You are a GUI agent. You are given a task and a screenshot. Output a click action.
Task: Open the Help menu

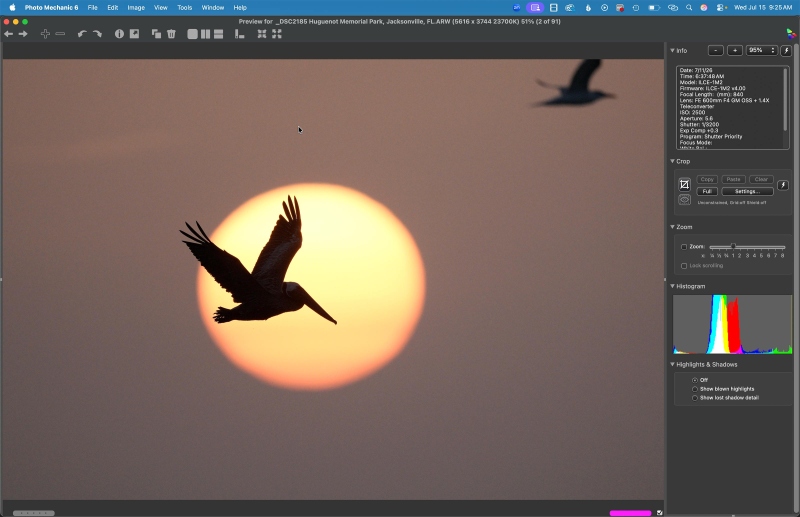point(240,8)
